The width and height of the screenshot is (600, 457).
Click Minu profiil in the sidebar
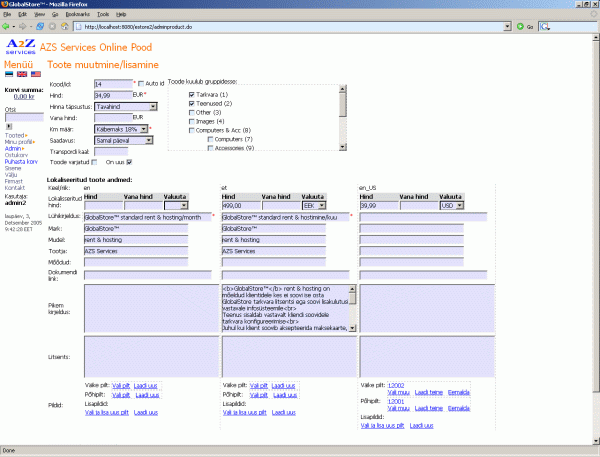click(18, 142)
